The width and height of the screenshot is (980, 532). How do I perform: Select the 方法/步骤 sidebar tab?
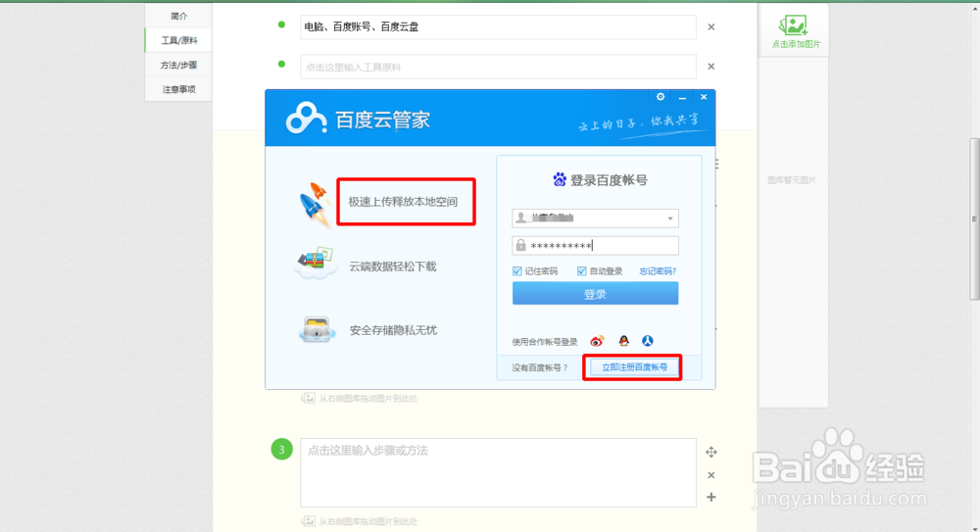point(178,65)
